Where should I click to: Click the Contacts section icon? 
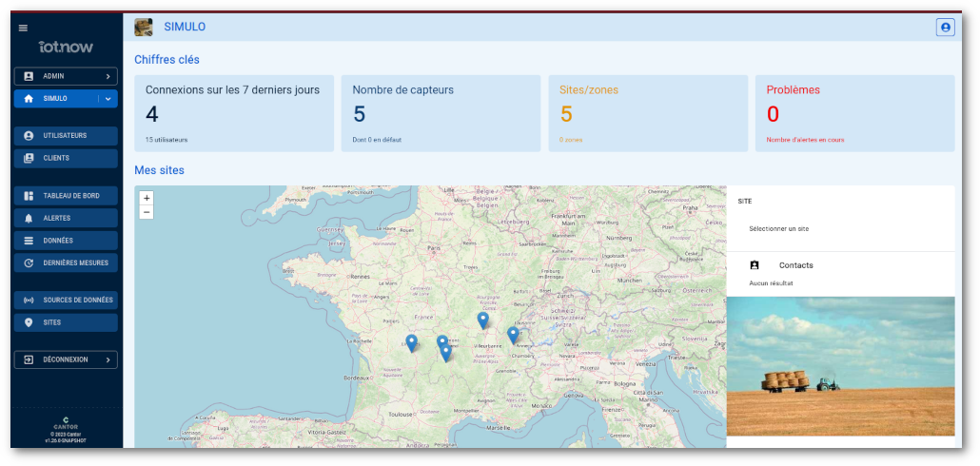[x=755, y=265]
